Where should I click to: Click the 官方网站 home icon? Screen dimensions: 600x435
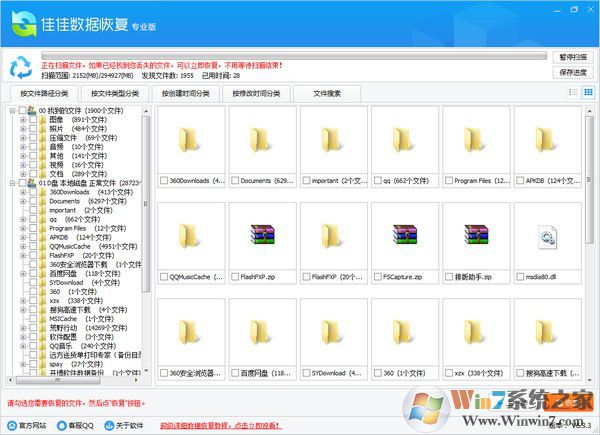pos(12,425)
